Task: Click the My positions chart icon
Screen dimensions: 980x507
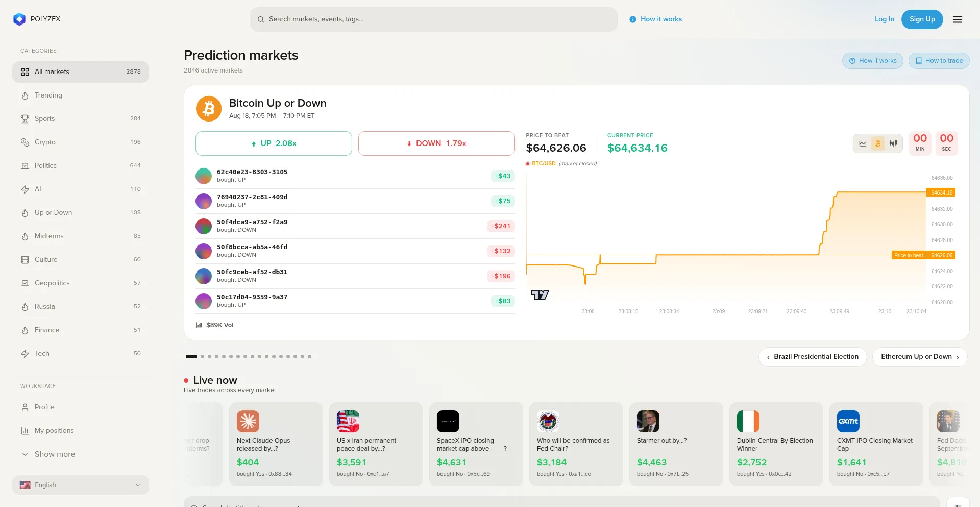Action: coord(25,431)
